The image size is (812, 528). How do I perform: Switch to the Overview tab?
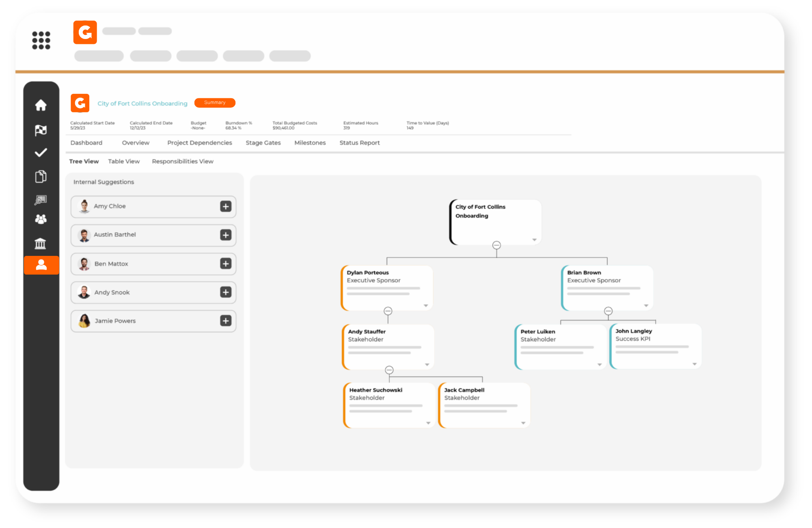pyautogui.click(x=136, y=143)
